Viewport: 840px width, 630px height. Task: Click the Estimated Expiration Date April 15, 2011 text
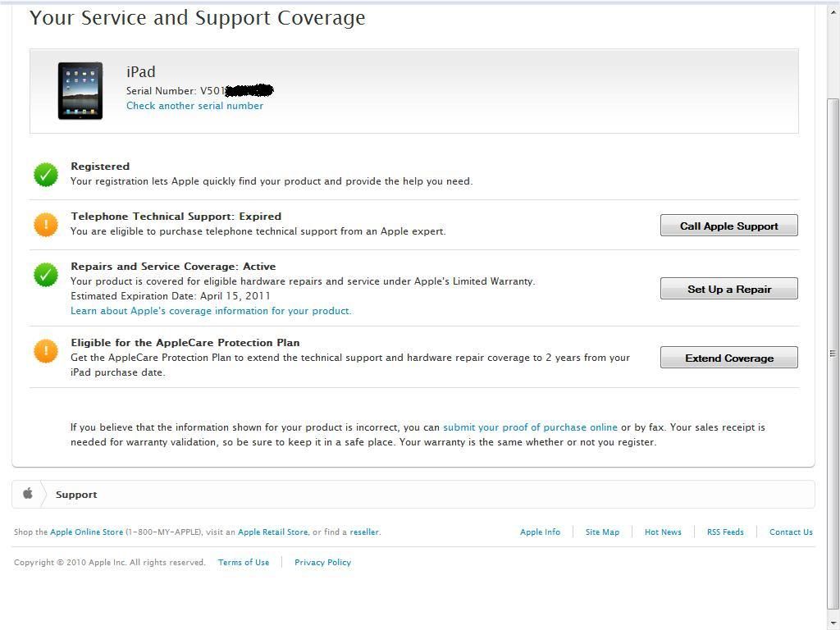(171, 295)
